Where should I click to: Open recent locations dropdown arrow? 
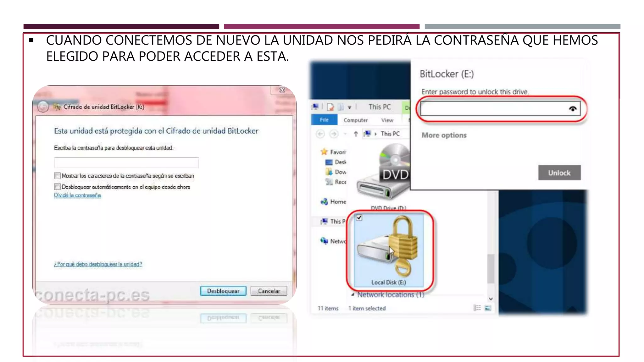coord(345,134)
